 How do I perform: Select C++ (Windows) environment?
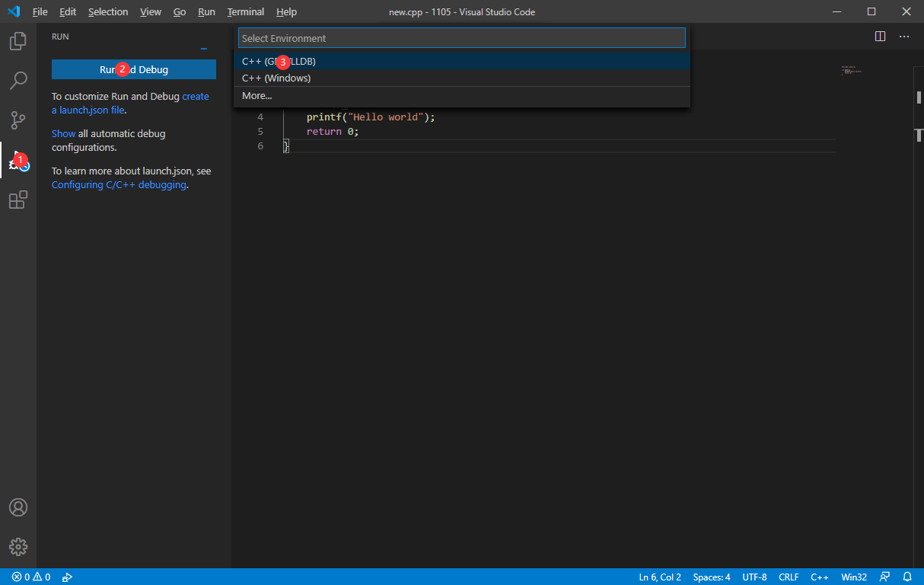point(462,78)
